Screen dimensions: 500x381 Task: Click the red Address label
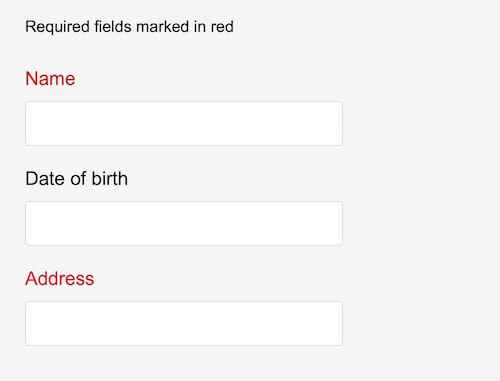tap(60, 279)
